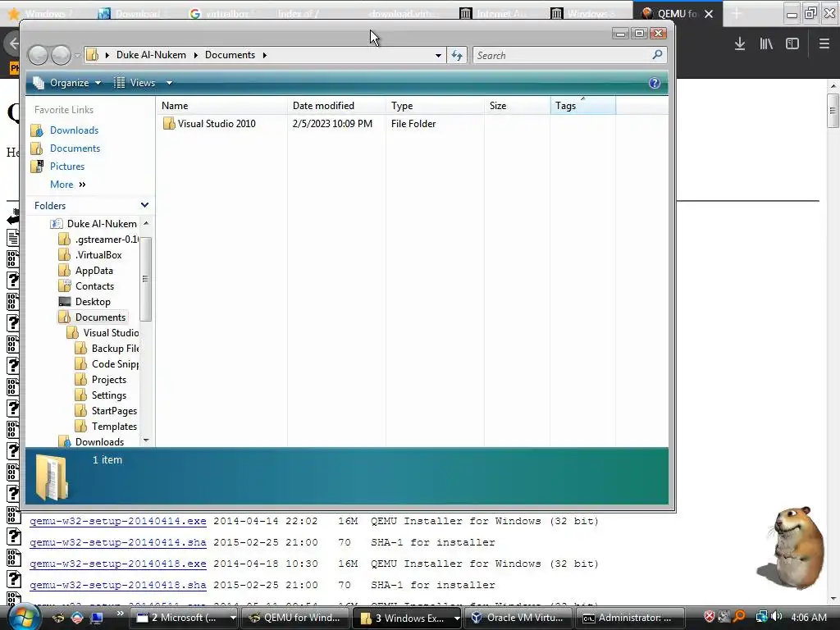Click the 2/5/2023 10:09 PM date cell
Viewport: 840px width, 630px height.
coord(332,124)
